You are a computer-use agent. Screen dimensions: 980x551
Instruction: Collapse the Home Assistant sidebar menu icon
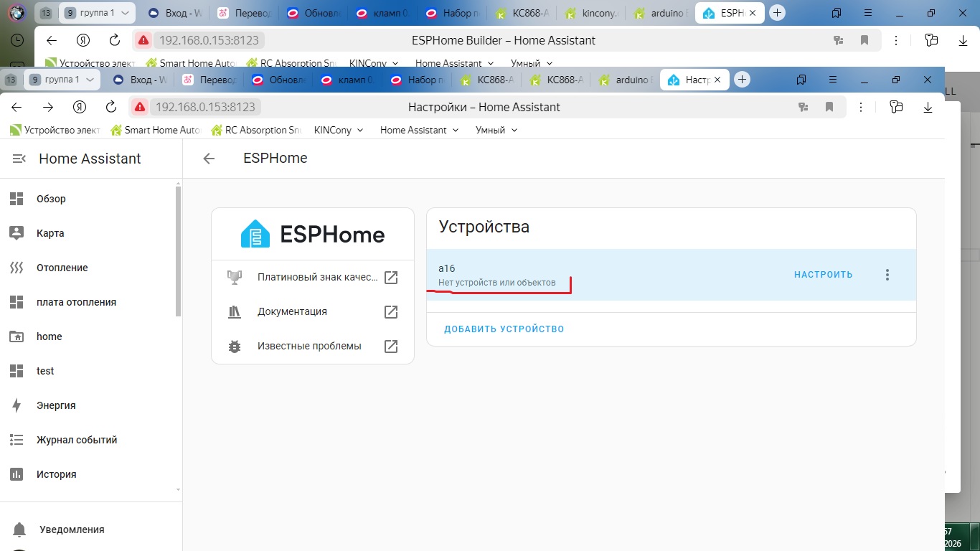tap(19, 159)
